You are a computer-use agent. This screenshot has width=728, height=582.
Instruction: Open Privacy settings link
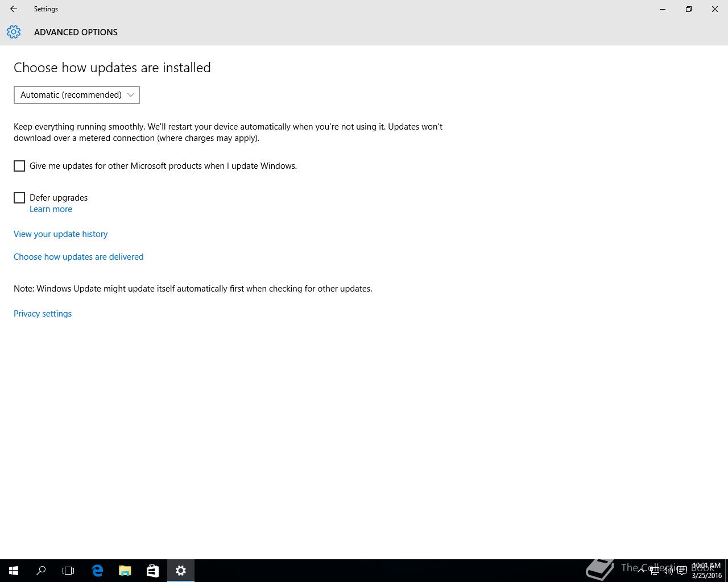click(x=43, y=314)
